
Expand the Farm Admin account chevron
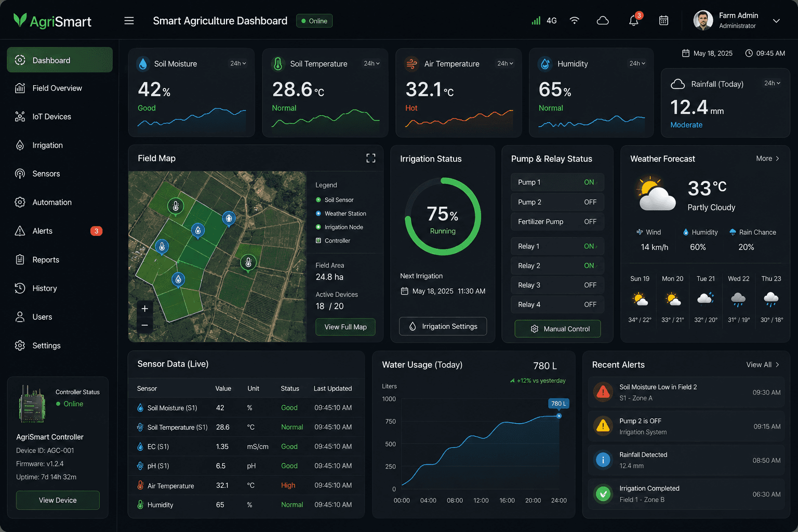777,21
